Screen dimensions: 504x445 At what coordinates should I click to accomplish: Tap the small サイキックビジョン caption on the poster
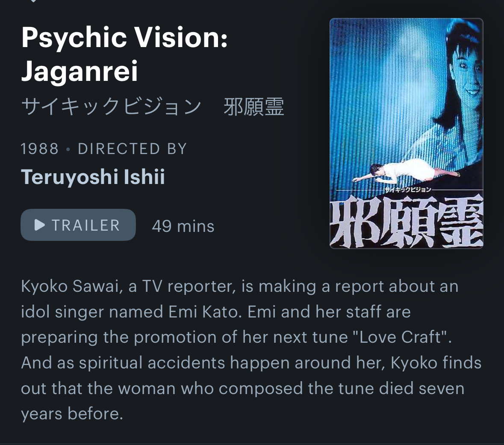407,190
